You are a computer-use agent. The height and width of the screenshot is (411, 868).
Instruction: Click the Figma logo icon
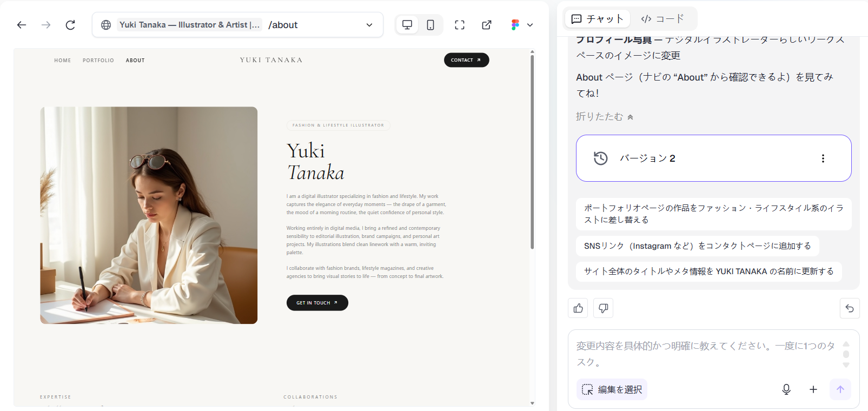[x=515, y=25]
